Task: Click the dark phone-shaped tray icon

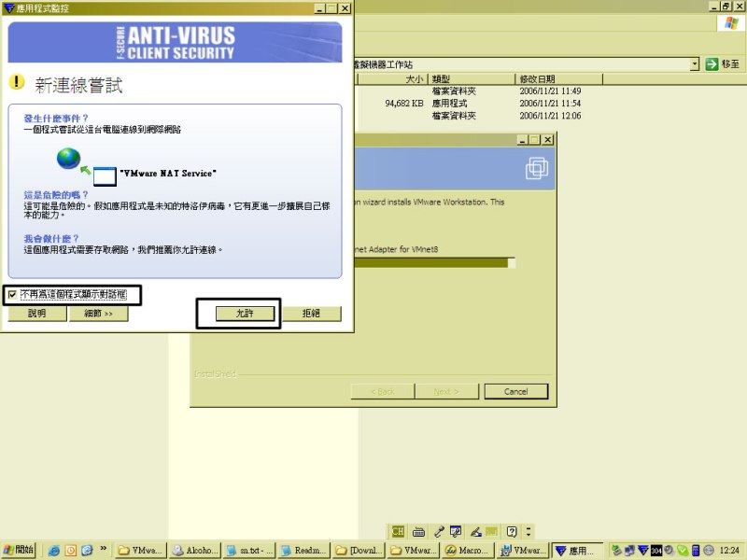Action: click(x=696, y=551)
